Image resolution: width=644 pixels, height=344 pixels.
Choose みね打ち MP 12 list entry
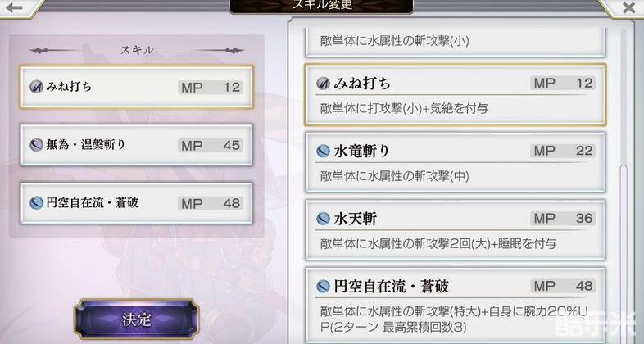[x=455, y=94]
